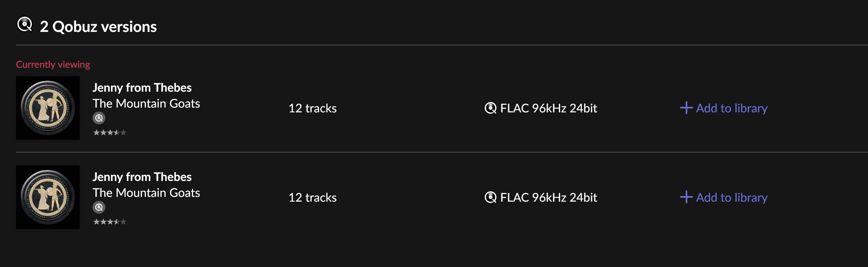The image size is (868, 267).
Task: Click the Qobuz icon beside first row's FLAC format
Action: pos(490,108)
